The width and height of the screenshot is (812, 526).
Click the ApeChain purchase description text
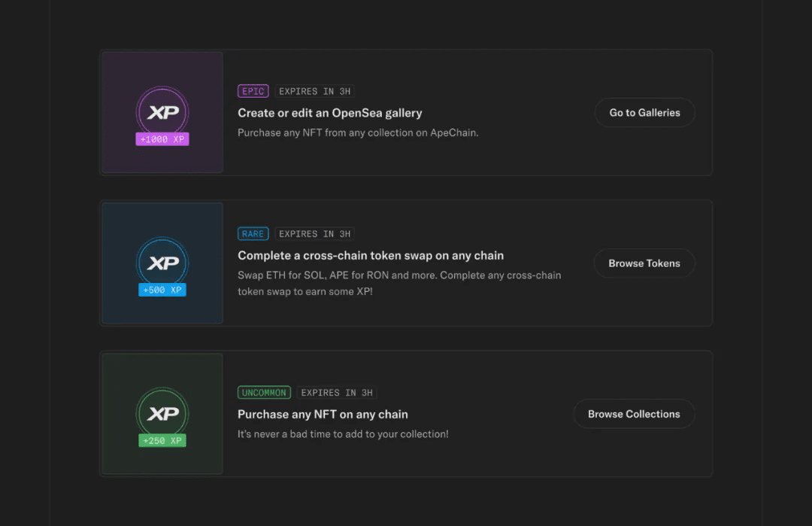(358, 132)
